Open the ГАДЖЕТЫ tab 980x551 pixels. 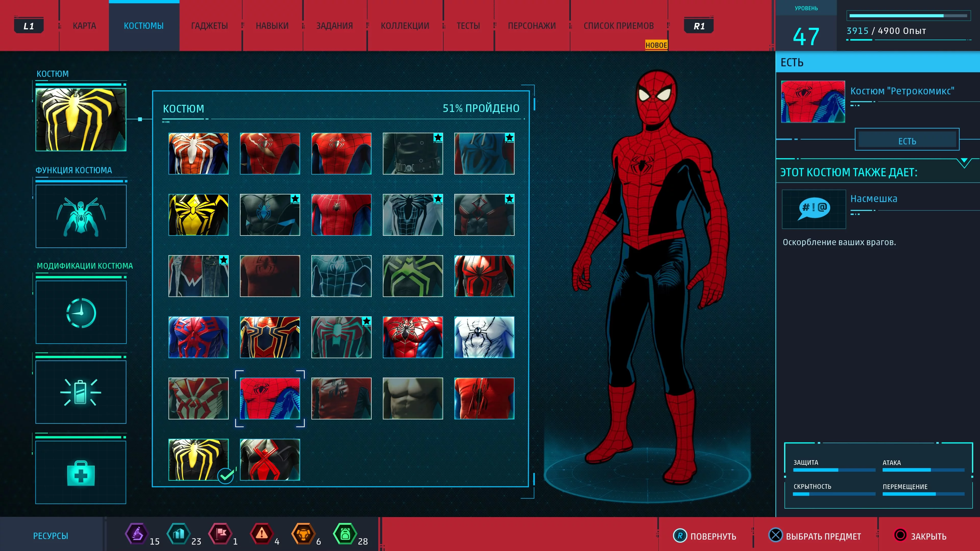(x=209, y=26)
